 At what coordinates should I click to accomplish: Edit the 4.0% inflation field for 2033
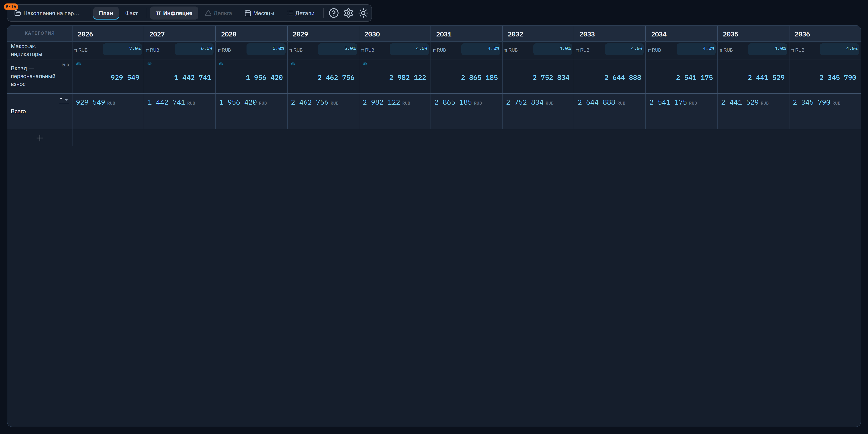(624, 49)
